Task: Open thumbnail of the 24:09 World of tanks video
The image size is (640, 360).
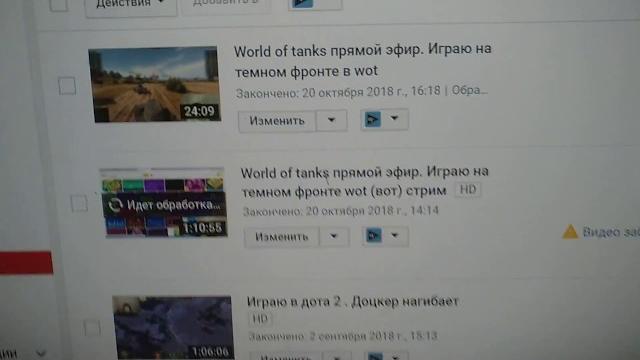Action: coord(154,84)
